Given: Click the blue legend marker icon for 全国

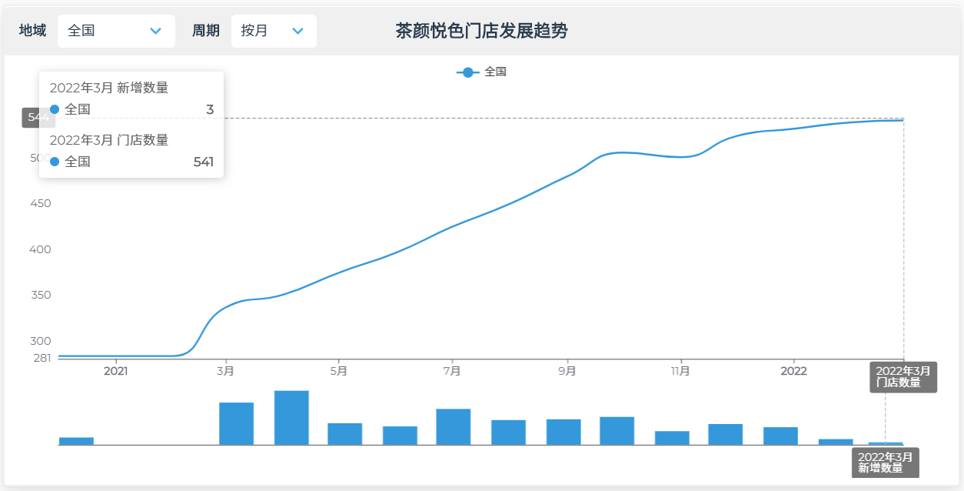Looking at the screenshot, I should pyautogui.click(x=467, y=72).
